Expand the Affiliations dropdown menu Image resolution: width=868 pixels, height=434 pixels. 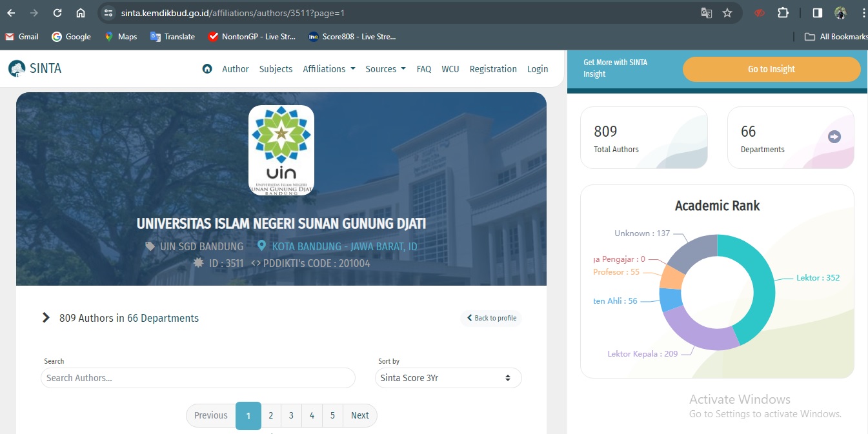coord(328,69)
